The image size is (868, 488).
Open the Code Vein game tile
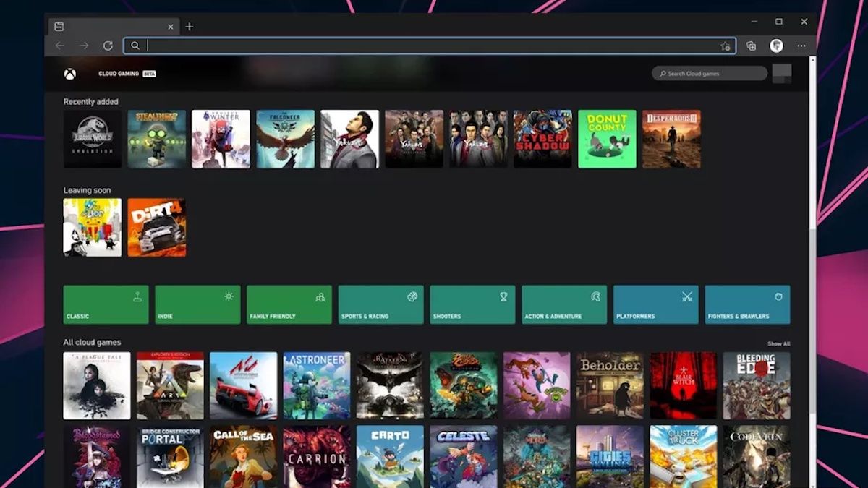pos(757,456)
